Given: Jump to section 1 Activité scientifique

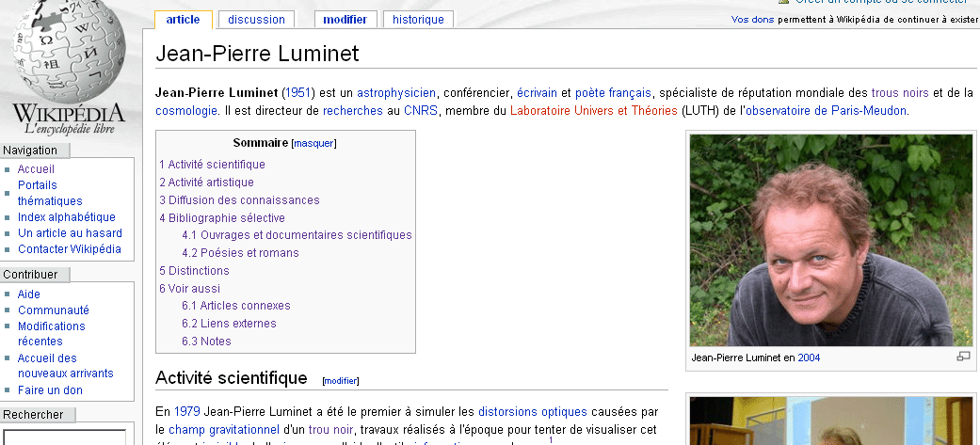Looking at the screenshot, I should point(212,165).
